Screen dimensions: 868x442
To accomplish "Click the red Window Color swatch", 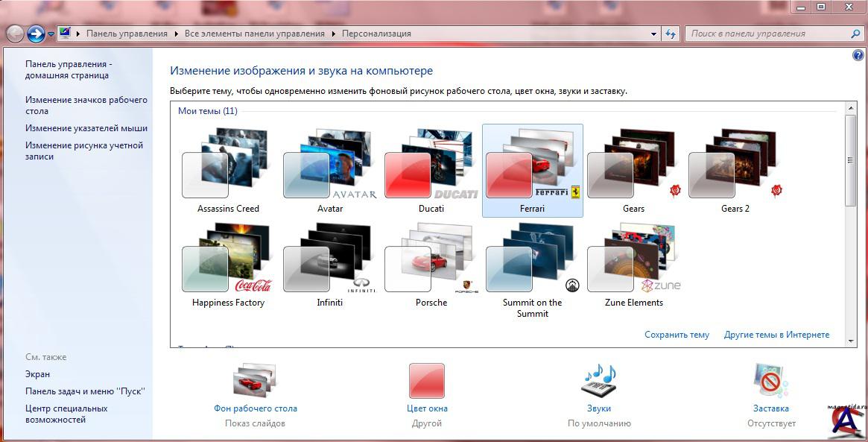I will click(x=427, y=381).
